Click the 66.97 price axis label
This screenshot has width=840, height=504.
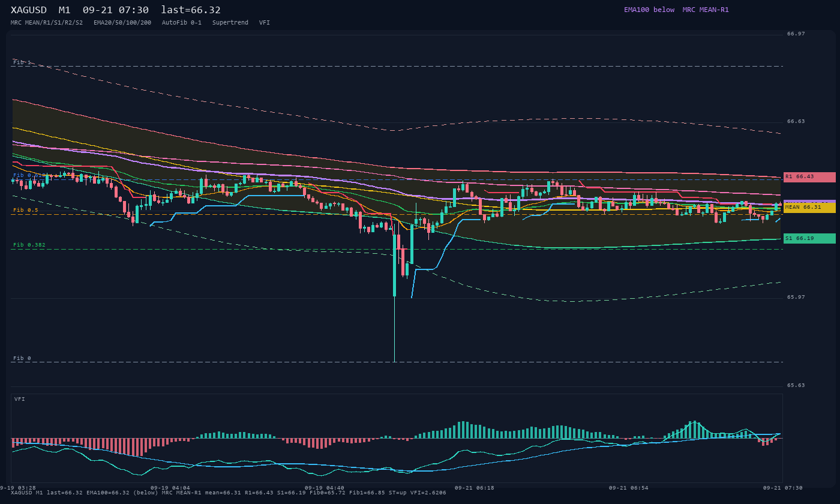click(796, 34)
